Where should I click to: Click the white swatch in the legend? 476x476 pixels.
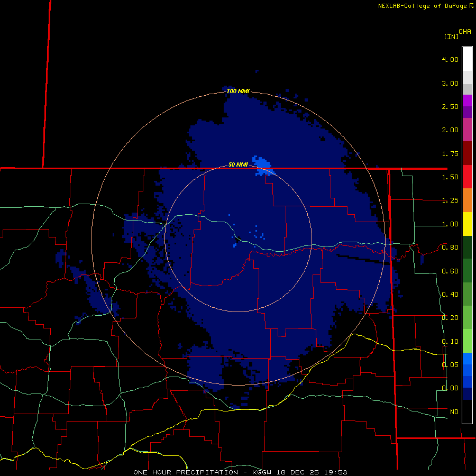pos(467,59)
